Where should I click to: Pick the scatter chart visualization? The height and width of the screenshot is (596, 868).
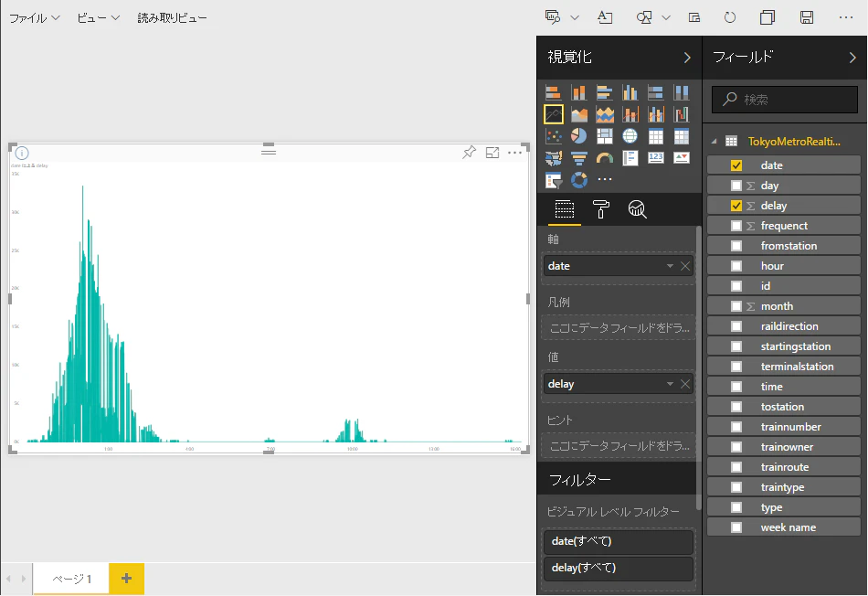[554, 135]
